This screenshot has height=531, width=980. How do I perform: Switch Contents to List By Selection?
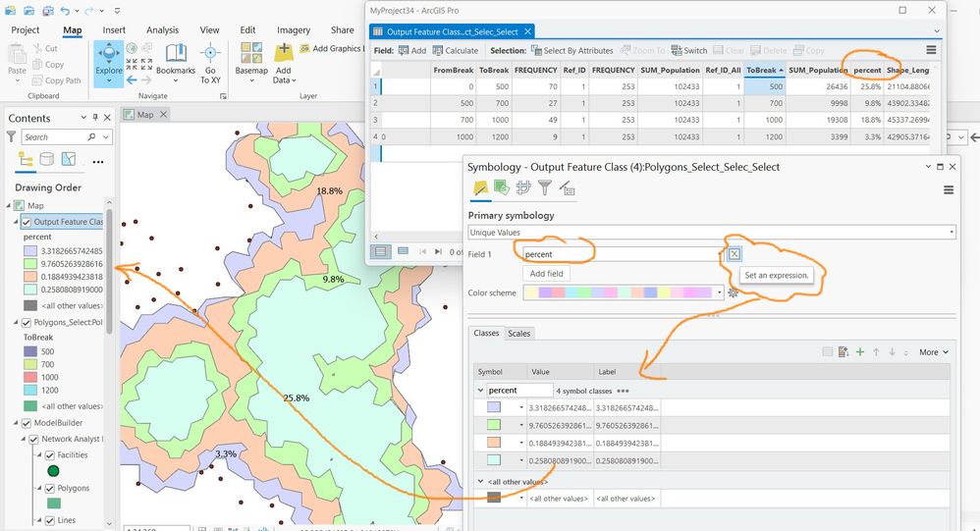click(x=69, y=159)
